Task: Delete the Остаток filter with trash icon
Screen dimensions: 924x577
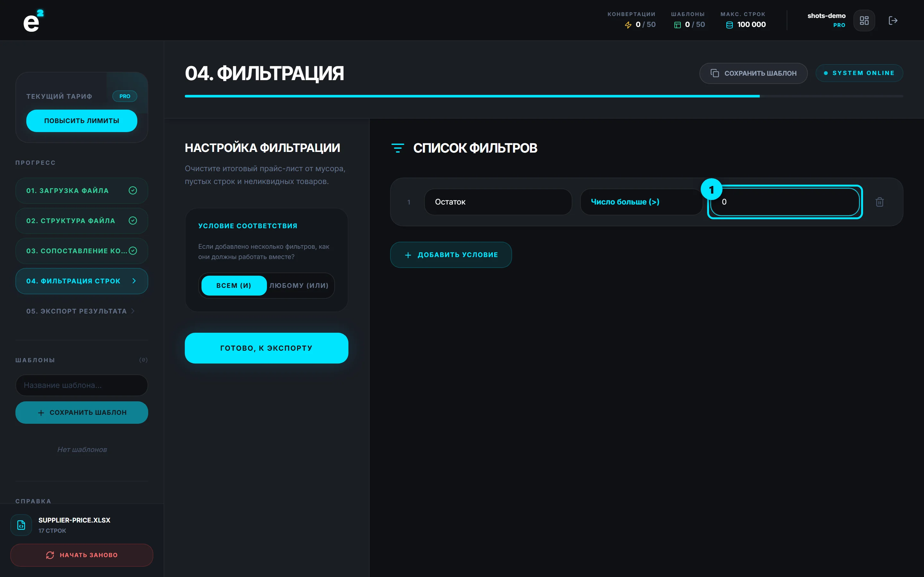Action: [880, 202]
